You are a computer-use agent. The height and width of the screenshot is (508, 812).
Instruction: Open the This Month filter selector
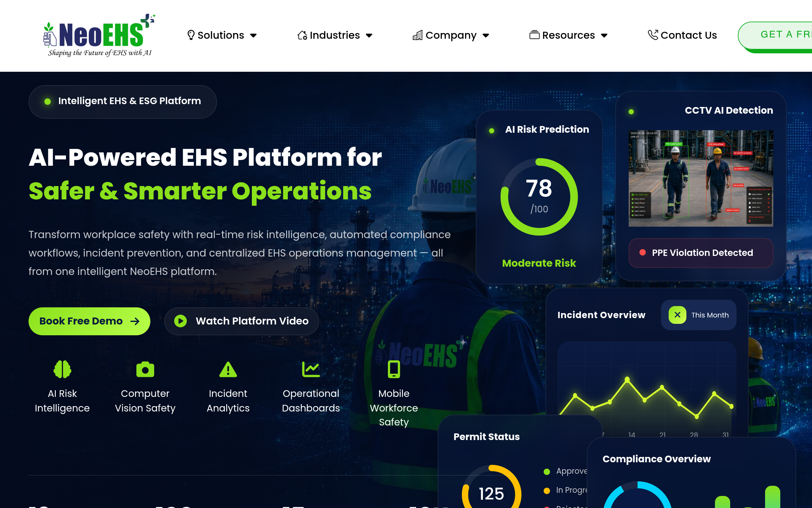698,315
